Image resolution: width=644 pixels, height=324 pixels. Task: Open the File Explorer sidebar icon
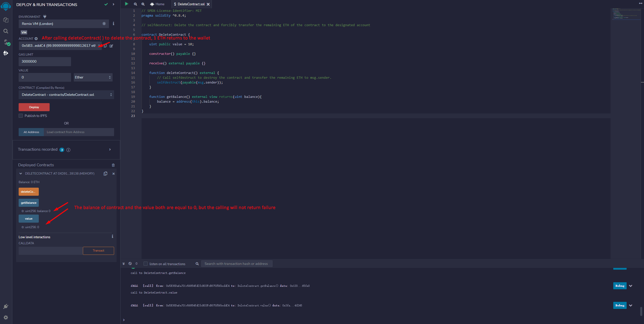point(6,20)
